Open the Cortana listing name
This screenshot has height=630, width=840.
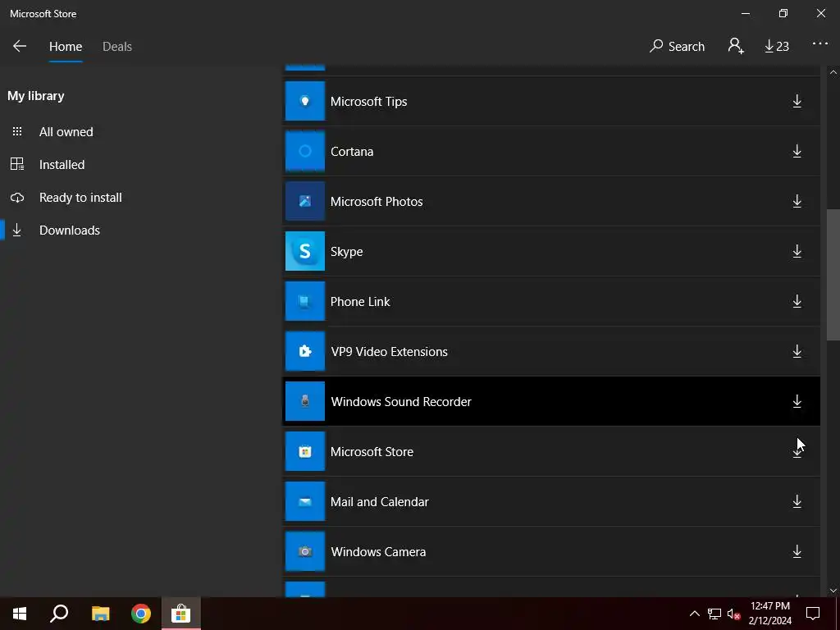click(352, 152)
